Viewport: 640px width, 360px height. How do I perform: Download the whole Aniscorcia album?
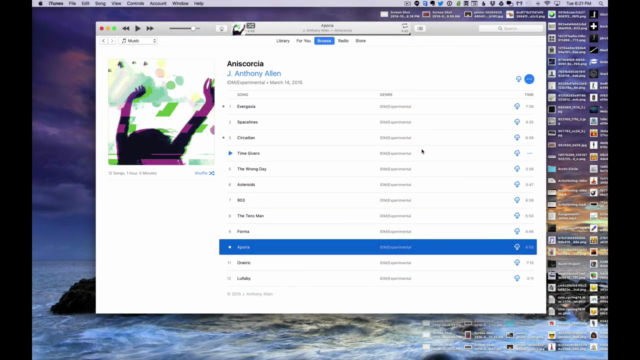tap(518, 79)
